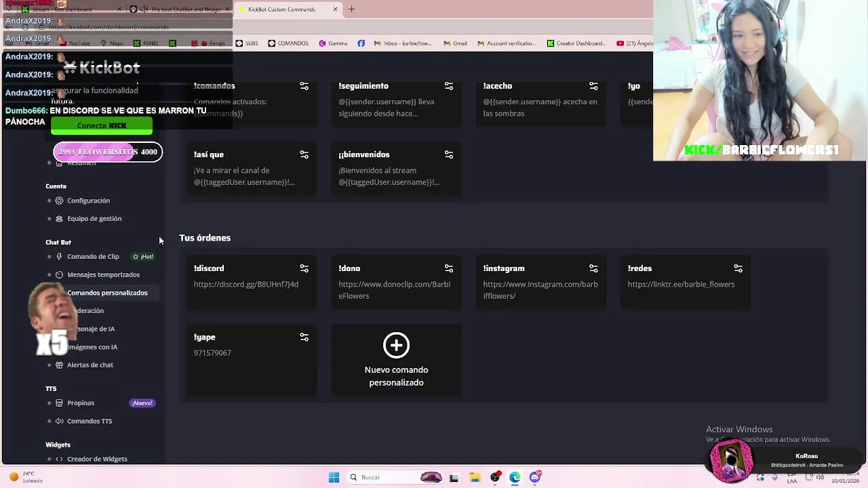868x488 pixels.
Task: Open Equipo de gestión in the sidebar
Action: pos(94,218)
